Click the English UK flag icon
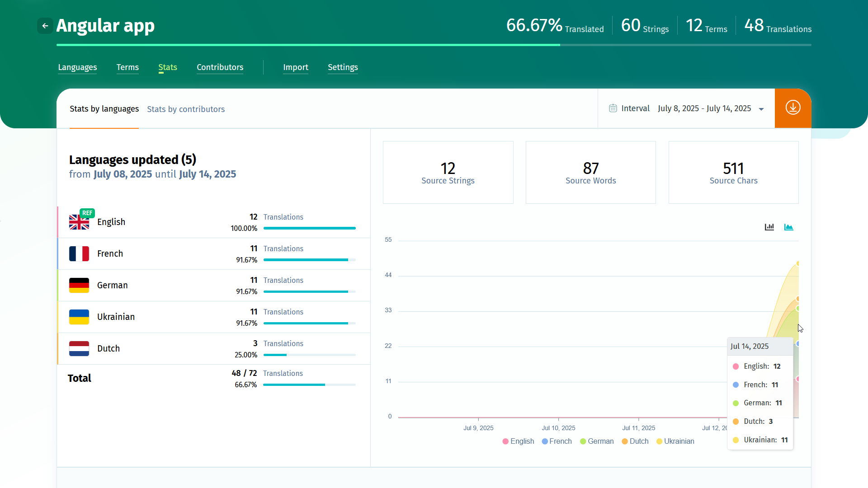The height and width of the screenshot is (488, 868). pos(79,222)
